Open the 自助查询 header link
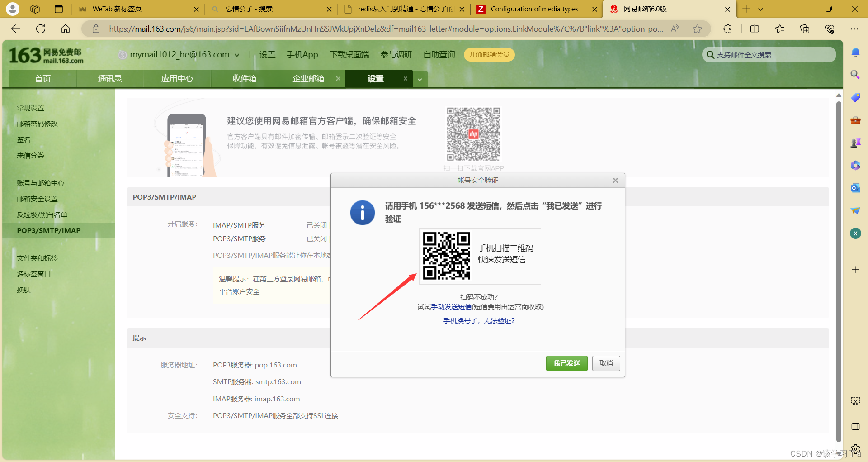This screenshot has height=462, width=868. pyautogui.click(x=439, y=55)
